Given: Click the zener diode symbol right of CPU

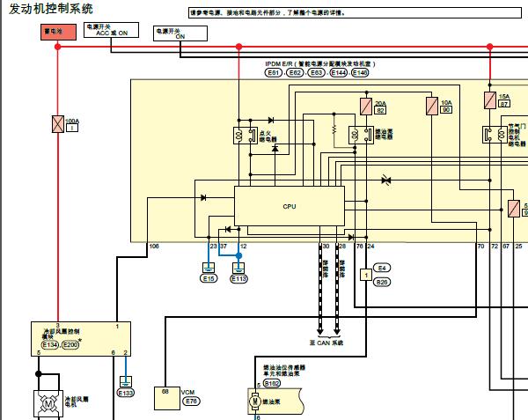Looking at the screenshot, I should point(386,181).
